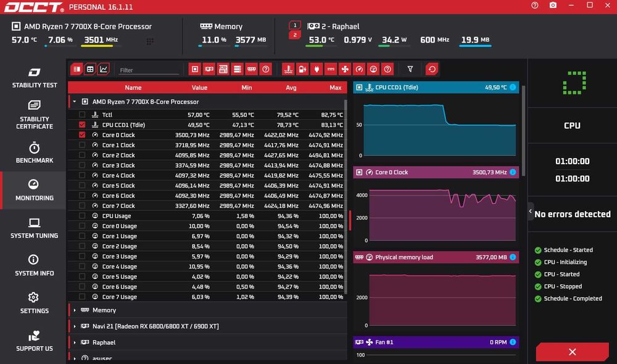Check the Tctl sensor checkbox
This screenshot has width=617, height=364.
[x=82, y=115]
